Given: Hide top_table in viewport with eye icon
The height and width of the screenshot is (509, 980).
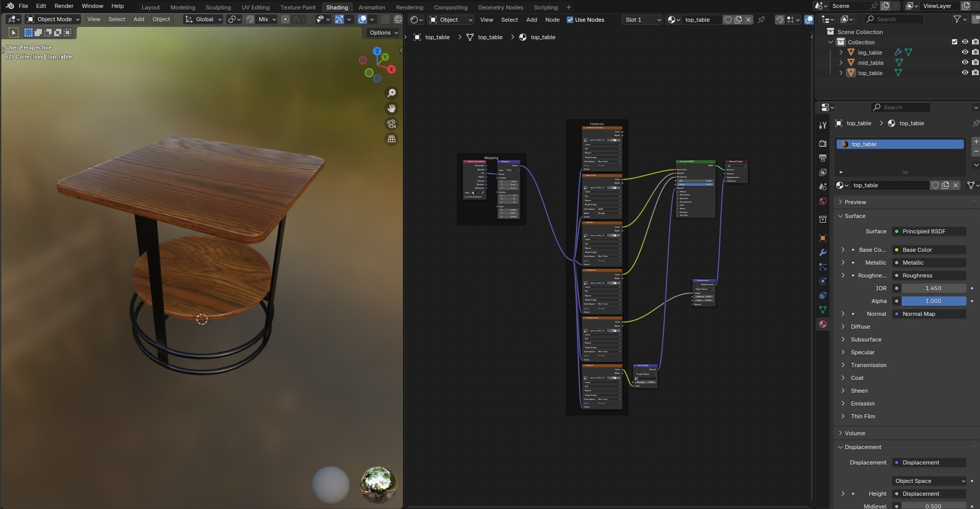Looking at the screenshot, I should (965, 72).
